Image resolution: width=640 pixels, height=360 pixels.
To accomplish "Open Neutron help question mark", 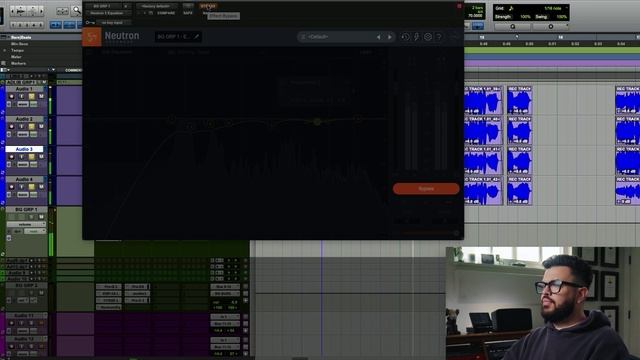I will click(x=439, y=37).
